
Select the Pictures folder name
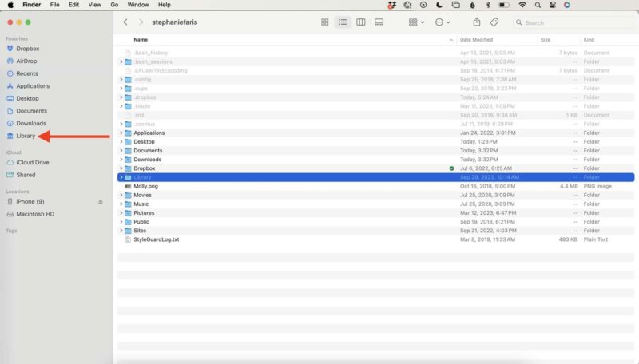[144, 213]
